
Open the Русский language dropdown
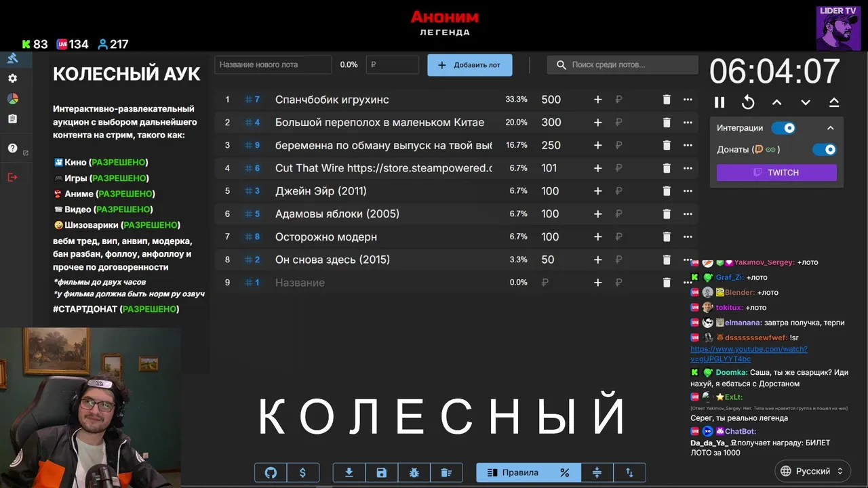pos(812,471)
